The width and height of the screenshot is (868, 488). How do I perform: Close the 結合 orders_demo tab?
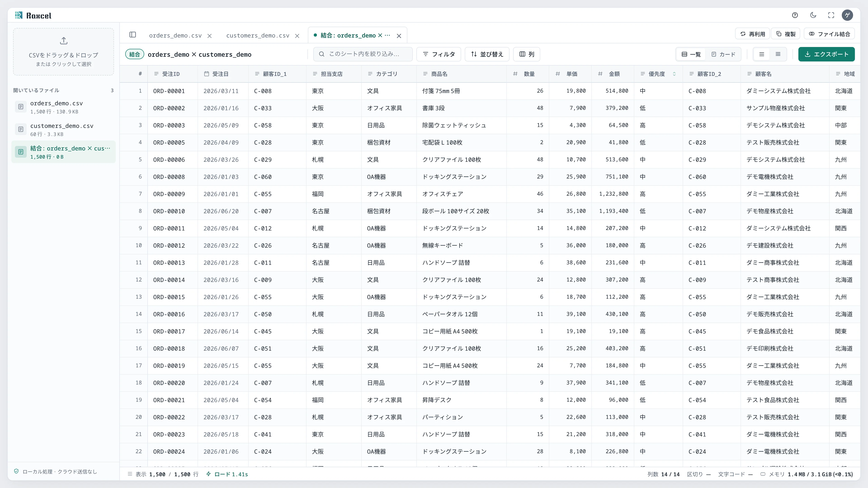point(399,36)
